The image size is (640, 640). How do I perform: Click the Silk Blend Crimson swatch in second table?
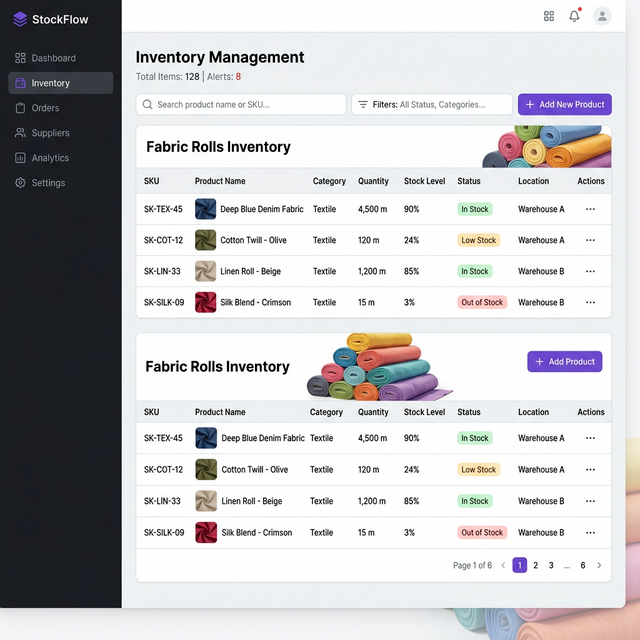pyautogui.click(x=206, y=532)
